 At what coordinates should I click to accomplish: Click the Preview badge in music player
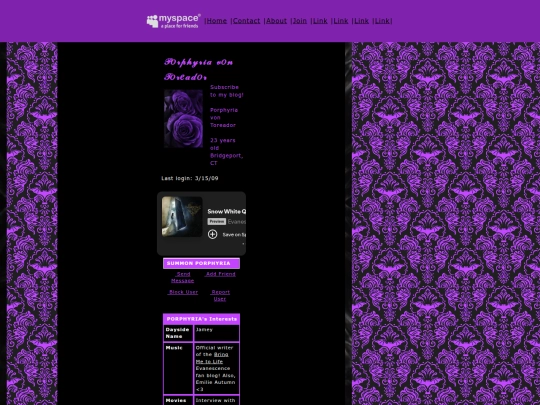[217, 221]
